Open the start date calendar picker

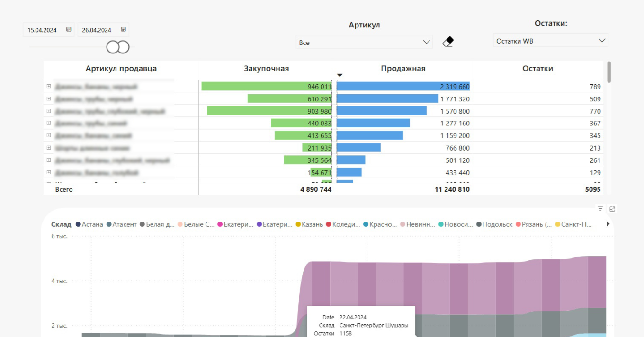click(69, 29)
